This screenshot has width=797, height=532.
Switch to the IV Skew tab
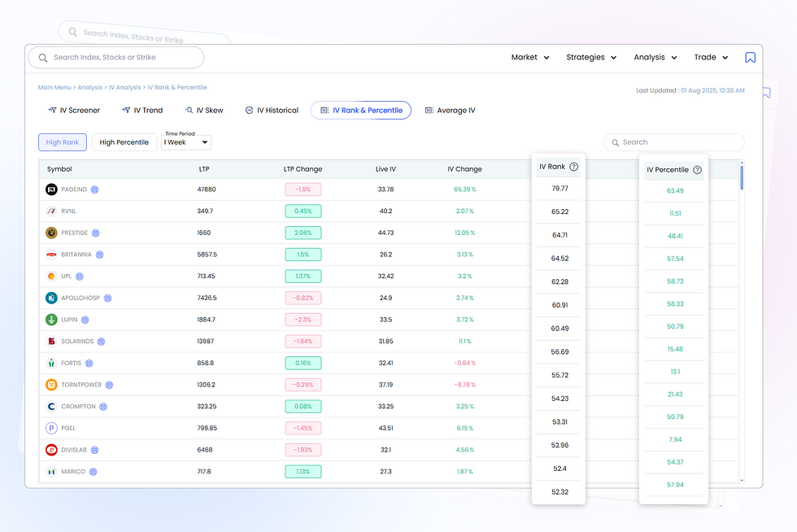click(x=204, y=111)
